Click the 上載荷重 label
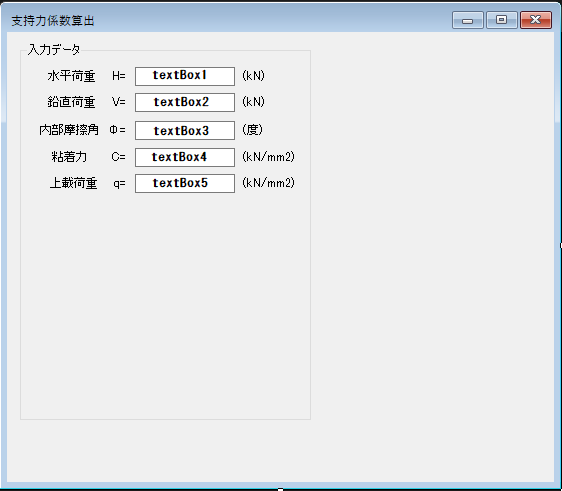562x491 pixels. (x=73, y=183)
